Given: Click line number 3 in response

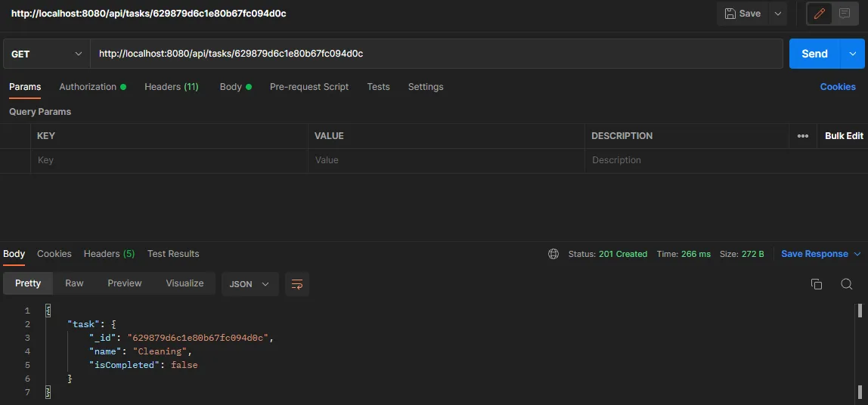Looking at the screenshot, I should coord(27,338).
